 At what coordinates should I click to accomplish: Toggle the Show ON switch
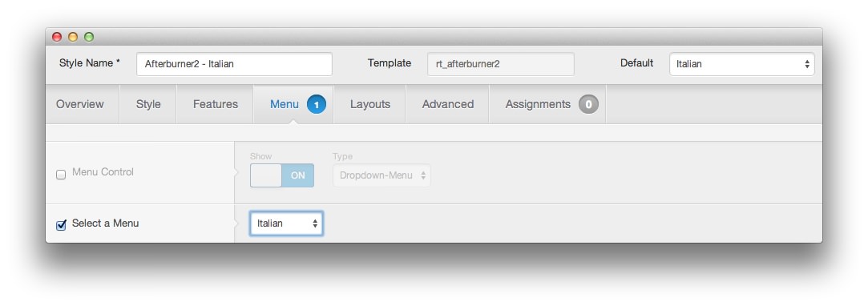(282, 175)
